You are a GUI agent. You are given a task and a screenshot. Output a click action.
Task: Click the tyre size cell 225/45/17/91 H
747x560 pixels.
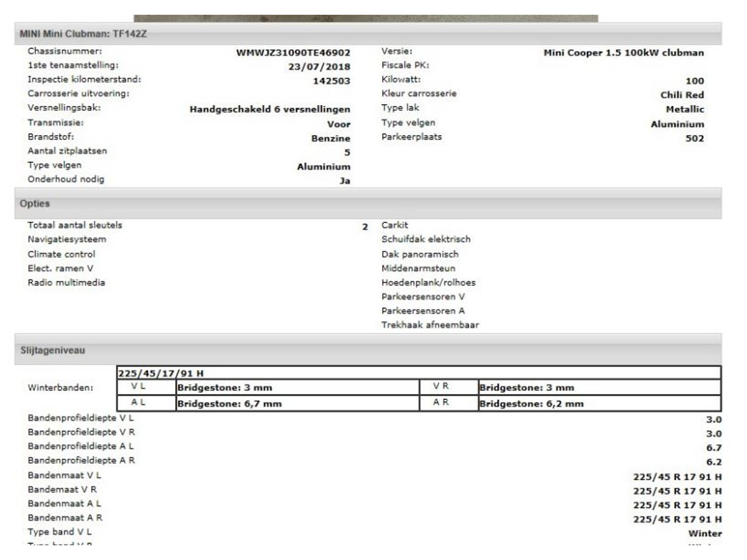click(419, 373)
